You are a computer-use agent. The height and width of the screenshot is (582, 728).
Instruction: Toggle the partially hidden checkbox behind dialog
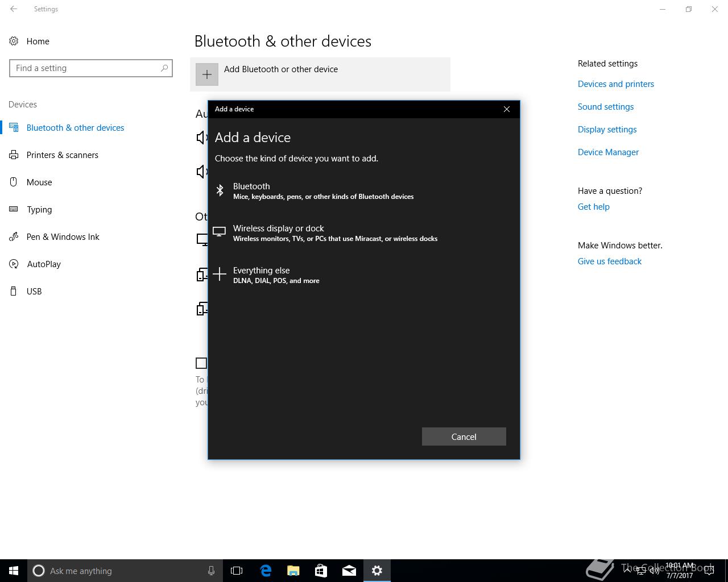(201, 363)
